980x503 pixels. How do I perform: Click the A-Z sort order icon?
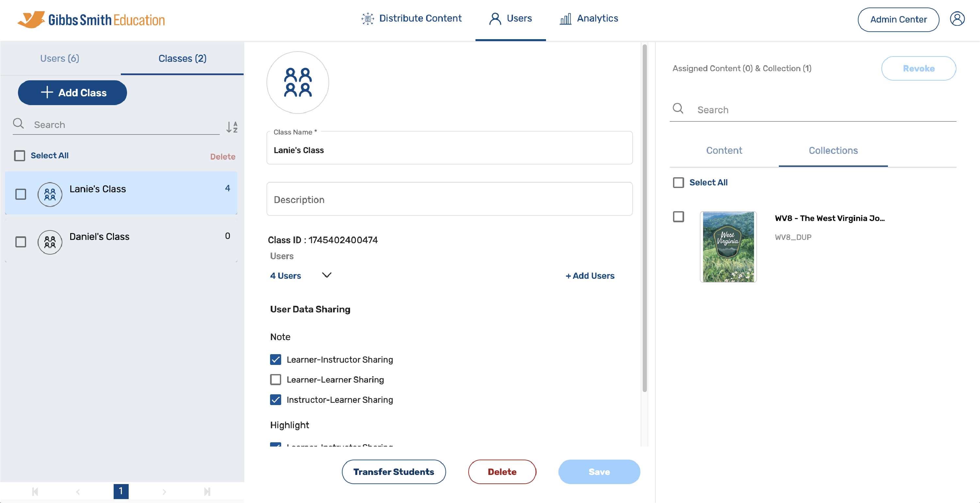point(232,127)
